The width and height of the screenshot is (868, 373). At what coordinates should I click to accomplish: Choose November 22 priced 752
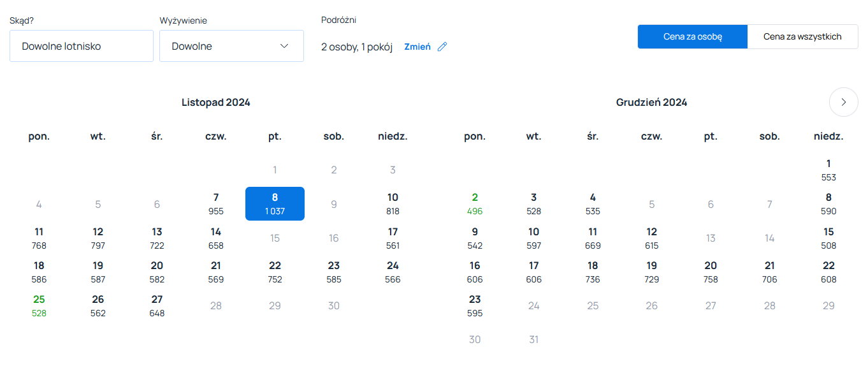pyautogui.click(x=275, y=272)
